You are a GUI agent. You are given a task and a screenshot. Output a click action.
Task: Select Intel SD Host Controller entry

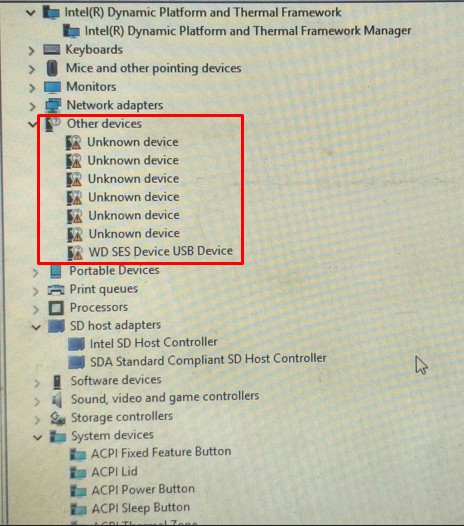point(154,343)
